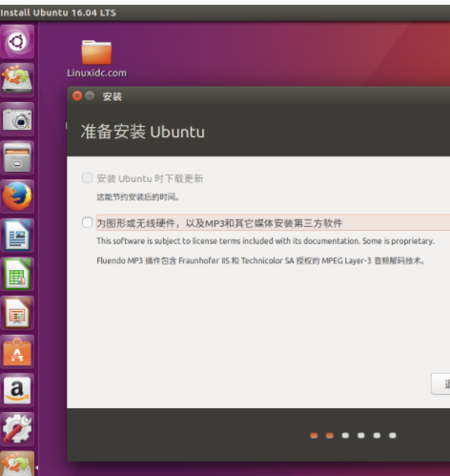Enable third-party software installation checkbox
450x476 pixels.
click(x=87, y=222)
